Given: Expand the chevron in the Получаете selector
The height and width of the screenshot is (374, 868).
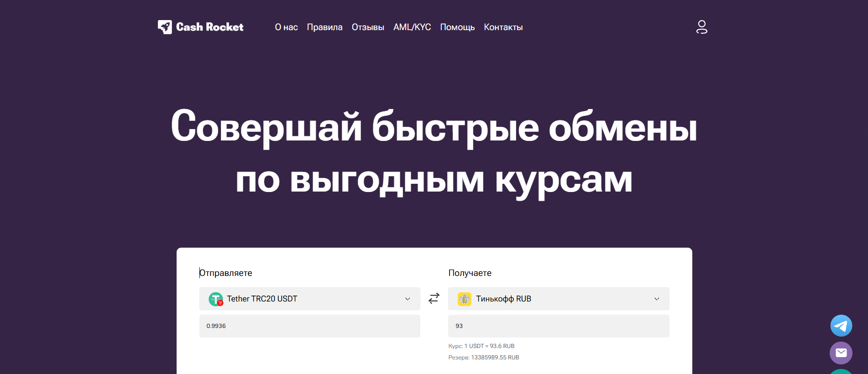Looking at the screenshot, I should (657, 299).
